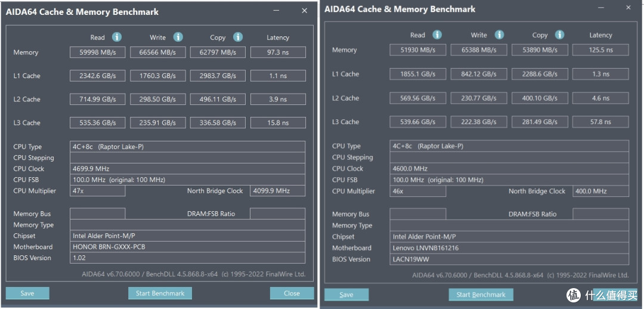Select L2 Cache latency 4.6 ns
Screen dimensions: 644x309
601,98
